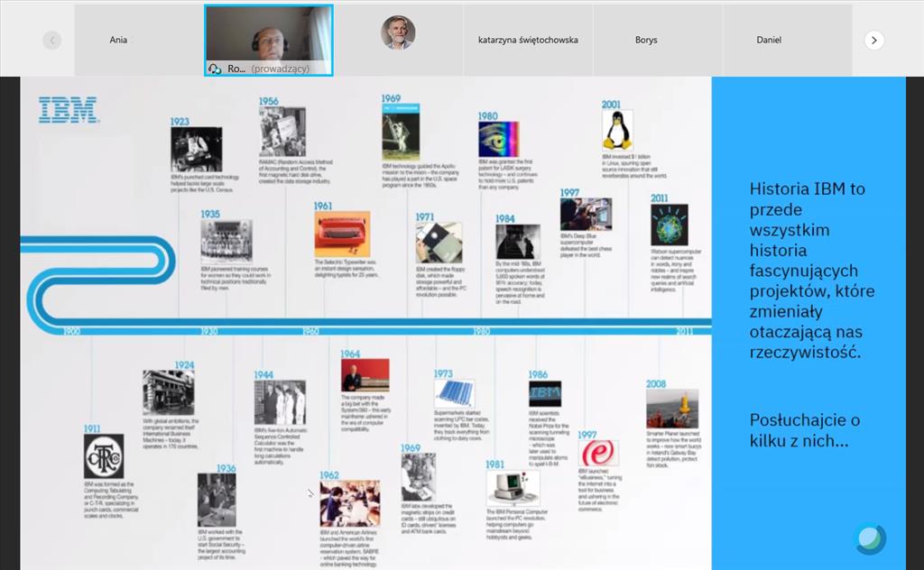The image size is (924, 570).
Task: Click the "1923" year label
Action: [x=180, y=121]
